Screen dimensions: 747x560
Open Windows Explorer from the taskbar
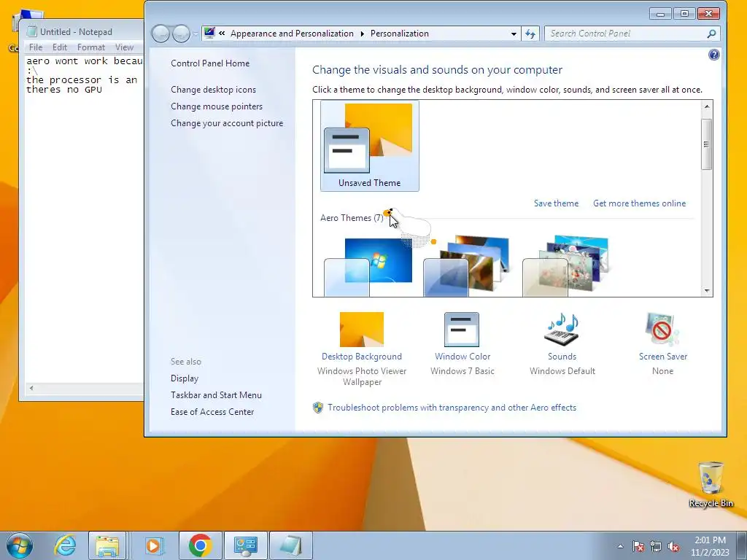[107, 545]
